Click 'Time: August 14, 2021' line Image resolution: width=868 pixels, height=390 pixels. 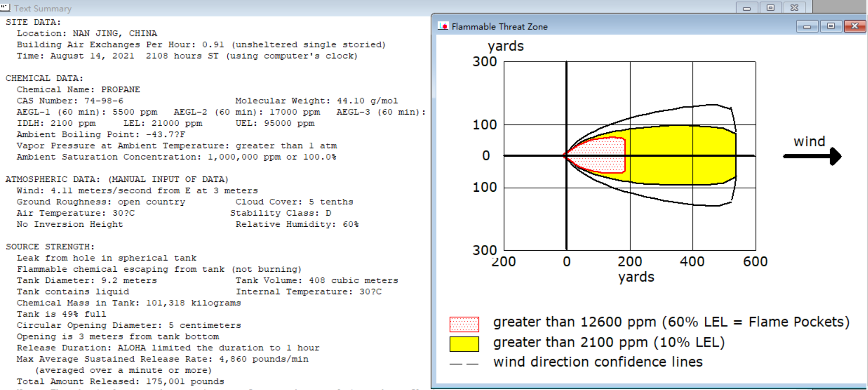pos(187,56)
